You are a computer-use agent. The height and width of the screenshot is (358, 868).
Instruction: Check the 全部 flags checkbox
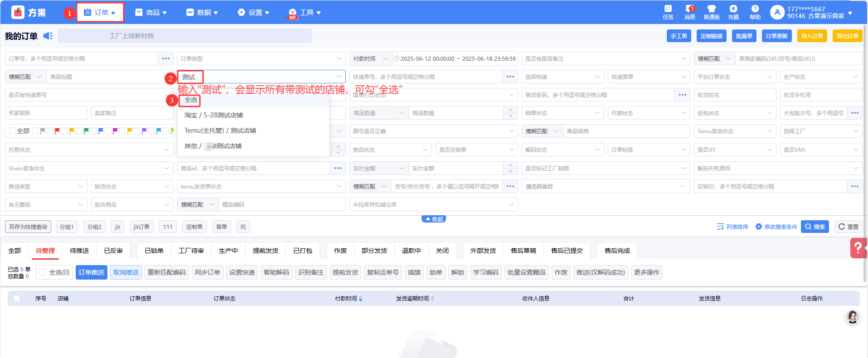pos(13,131)
